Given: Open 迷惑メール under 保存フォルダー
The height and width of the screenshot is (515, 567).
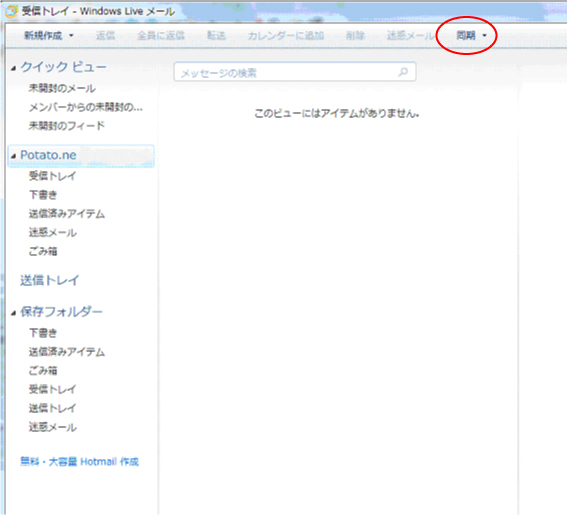Looking at the screenshot, I should coord(52,427).
